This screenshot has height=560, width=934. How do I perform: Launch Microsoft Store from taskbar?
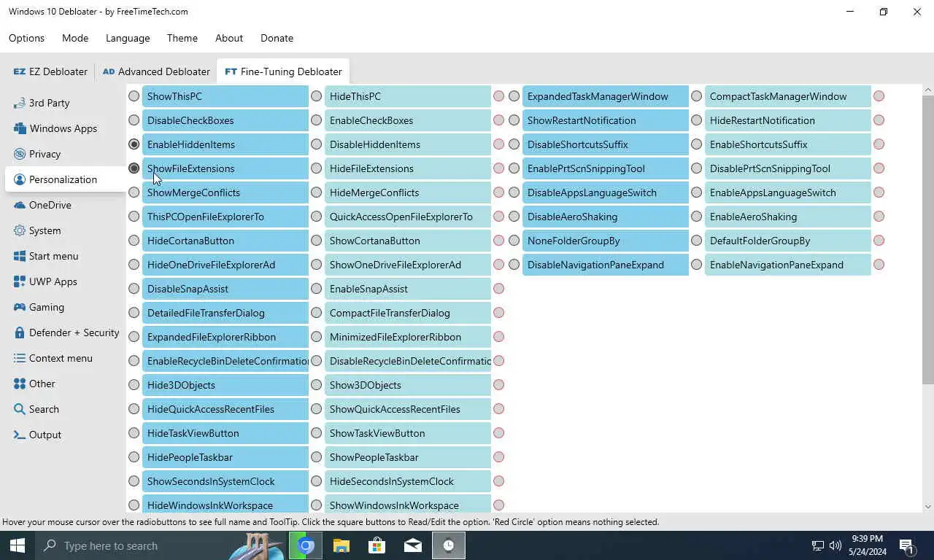(377, 545)
